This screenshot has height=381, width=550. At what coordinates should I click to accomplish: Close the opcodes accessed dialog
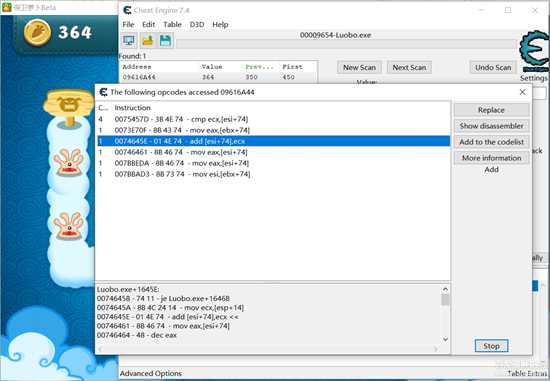click(522, 92)
